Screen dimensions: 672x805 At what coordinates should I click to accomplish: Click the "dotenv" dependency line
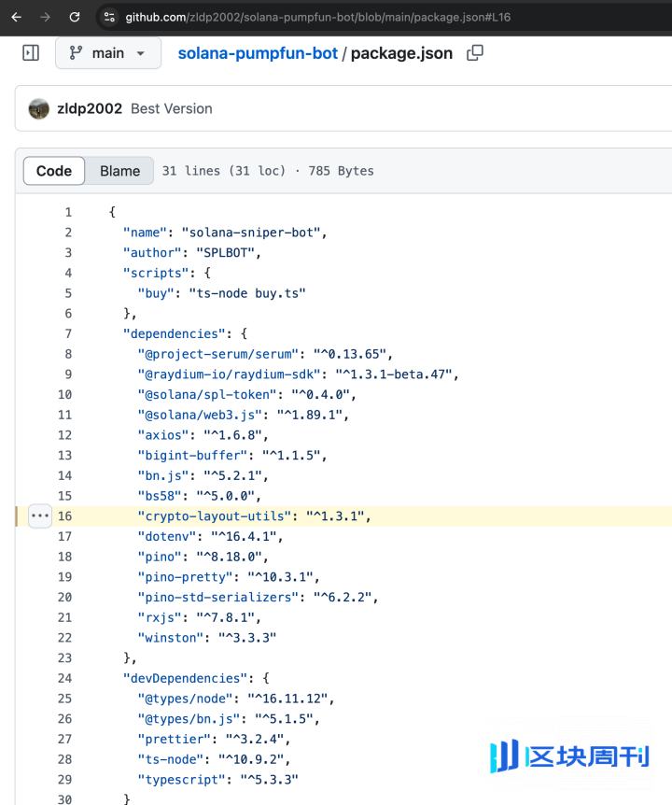[210, 536]
